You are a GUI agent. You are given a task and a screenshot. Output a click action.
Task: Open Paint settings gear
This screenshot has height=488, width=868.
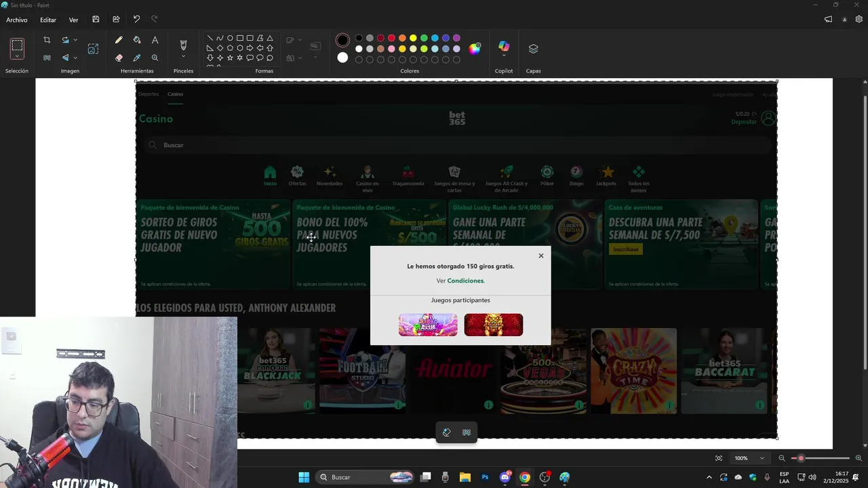pos(859,20)
